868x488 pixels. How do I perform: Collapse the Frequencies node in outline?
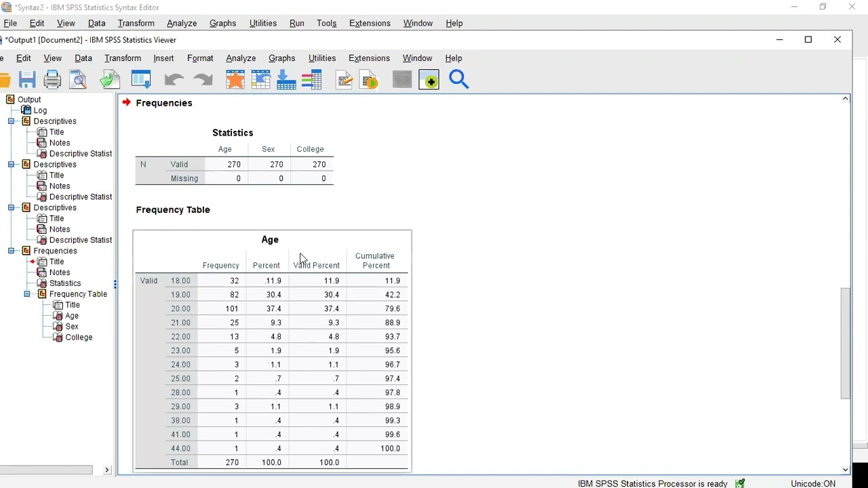(12, 251)
